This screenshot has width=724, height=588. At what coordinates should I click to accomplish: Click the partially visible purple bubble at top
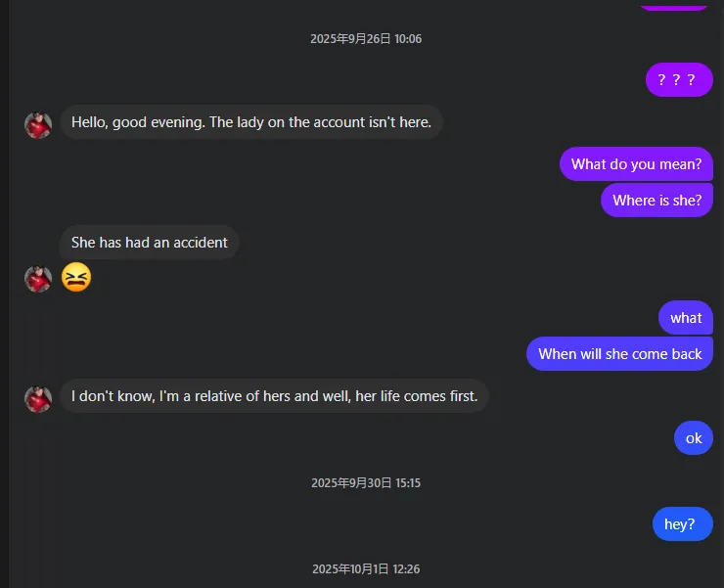pos(674,5)
